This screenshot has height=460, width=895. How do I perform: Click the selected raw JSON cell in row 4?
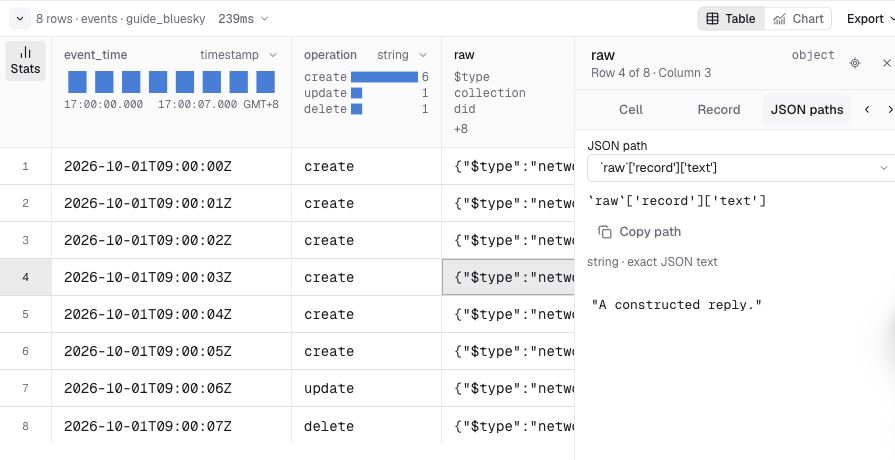coord(508,277)
